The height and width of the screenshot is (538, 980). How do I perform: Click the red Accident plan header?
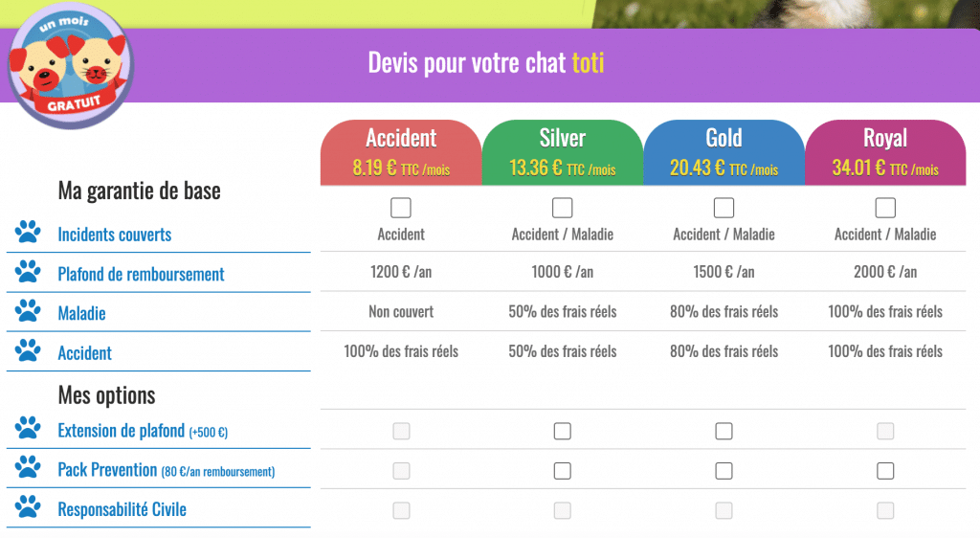[401, 151]
